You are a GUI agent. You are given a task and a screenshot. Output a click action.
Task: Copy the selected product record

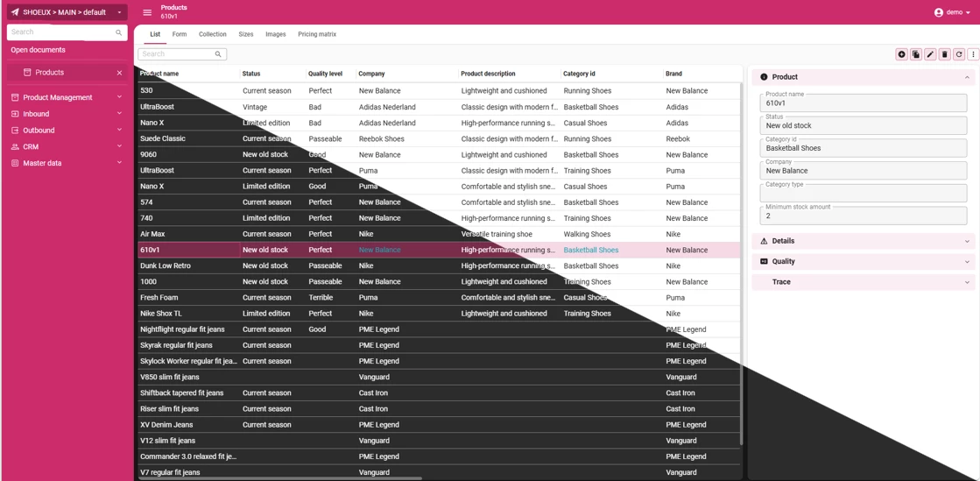click(x=915, y=54)
